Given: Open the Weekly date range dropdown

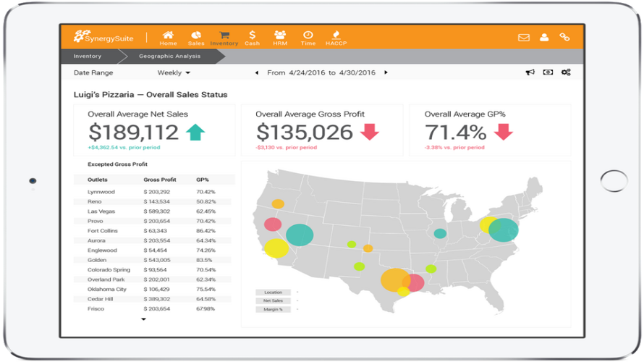Looking at the screenshot, I should [x=174, y=72].
